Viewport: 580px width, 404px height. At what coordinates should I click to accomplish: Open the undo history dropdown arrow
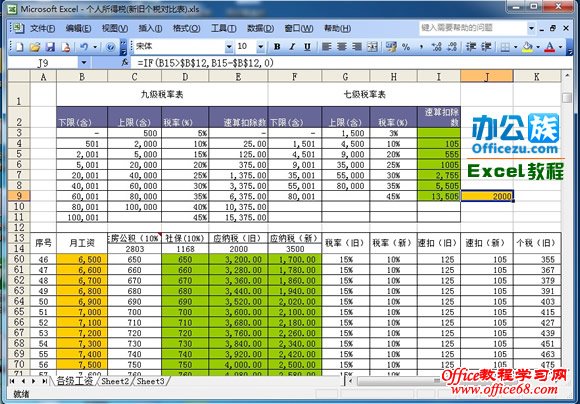[95, 47]
